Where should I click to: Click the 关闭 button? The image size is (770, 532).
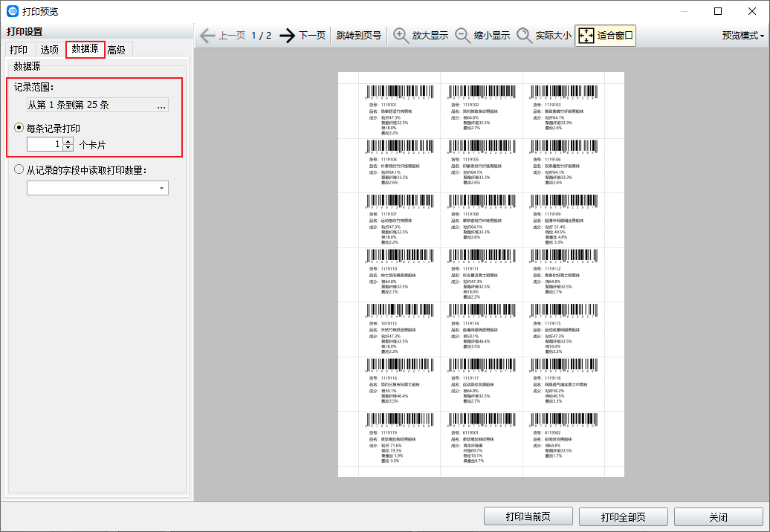tap(719, 517)
